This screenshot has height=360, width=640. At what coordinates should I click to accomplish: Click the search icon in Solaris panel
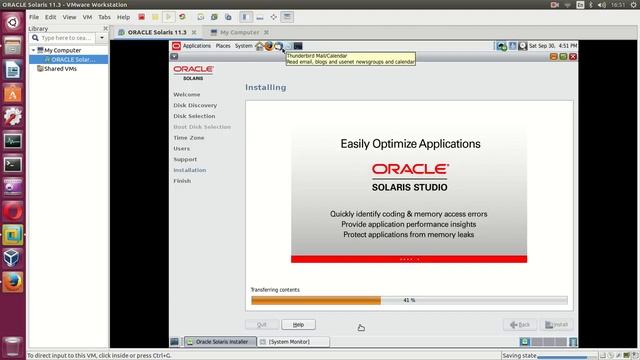tap(522, 46)
